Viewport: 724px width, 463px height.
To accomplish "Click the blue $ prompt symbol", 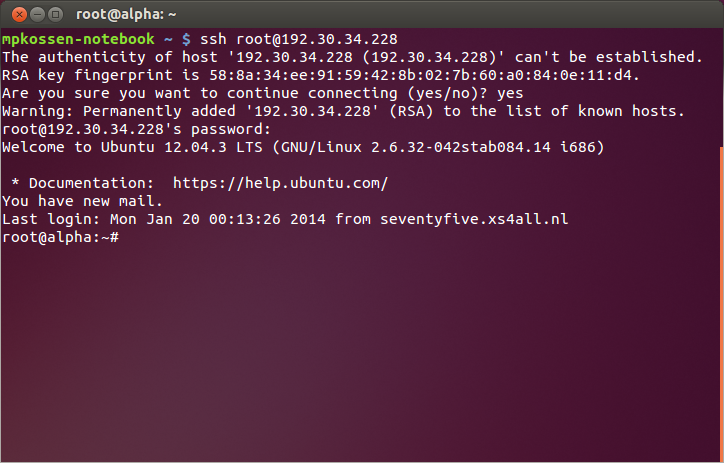I will [x=186, y=39].
